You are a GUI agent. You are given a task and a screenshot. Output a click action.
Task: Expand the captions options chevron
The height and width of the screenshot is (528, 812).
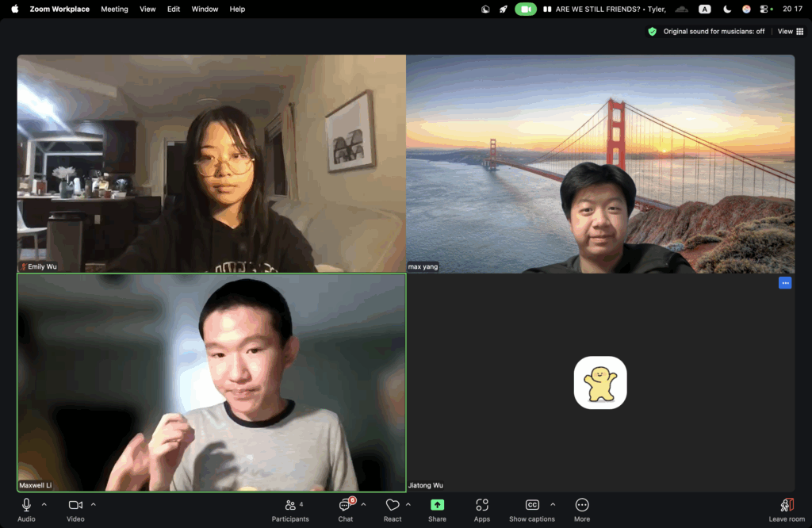click(x=553, y=504)
